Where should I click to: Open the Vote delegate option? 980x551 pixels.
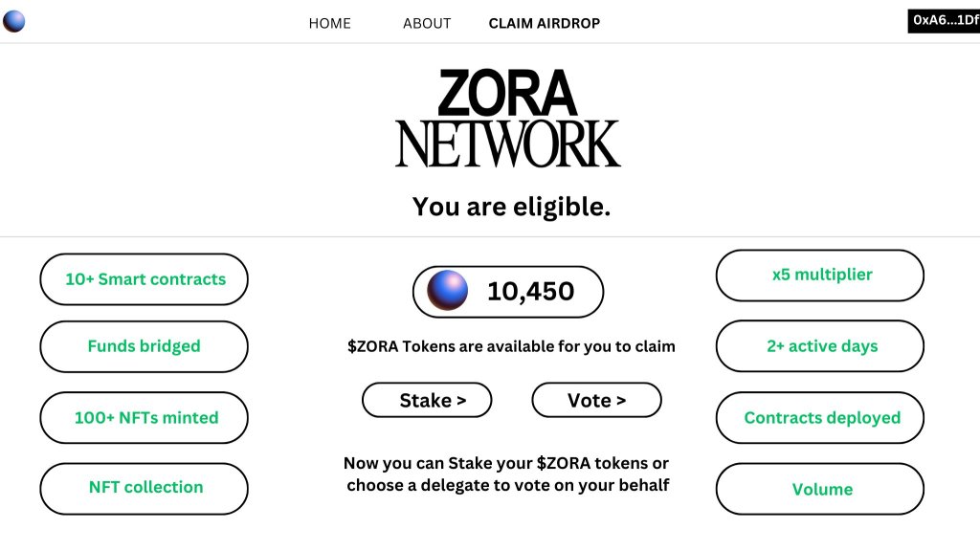(x=596, y=400)
